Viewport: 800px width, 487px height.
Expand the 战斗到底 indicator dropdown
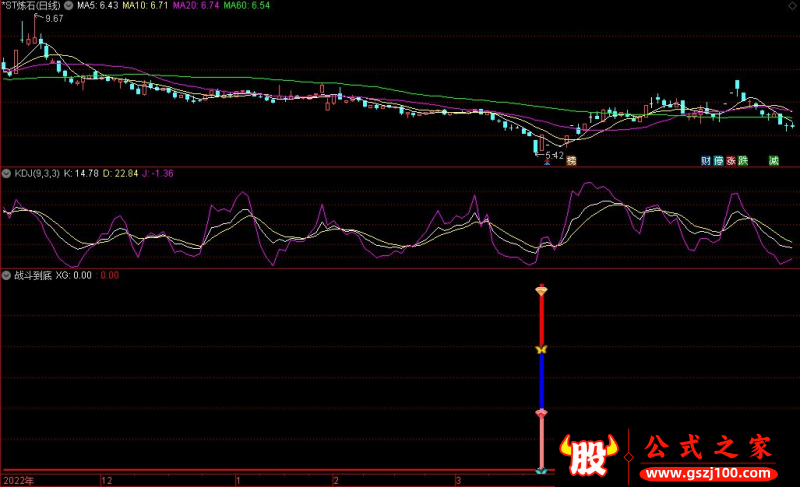(x=8, y=274)
